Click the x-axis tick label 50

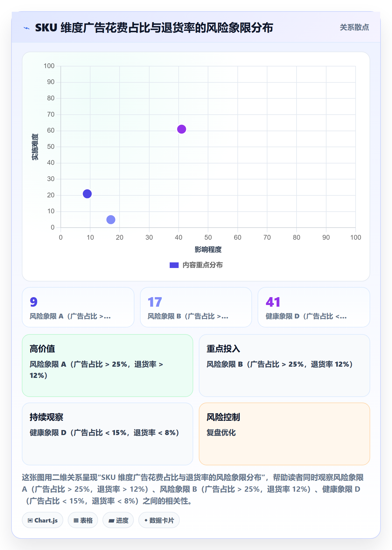[208, 237]
